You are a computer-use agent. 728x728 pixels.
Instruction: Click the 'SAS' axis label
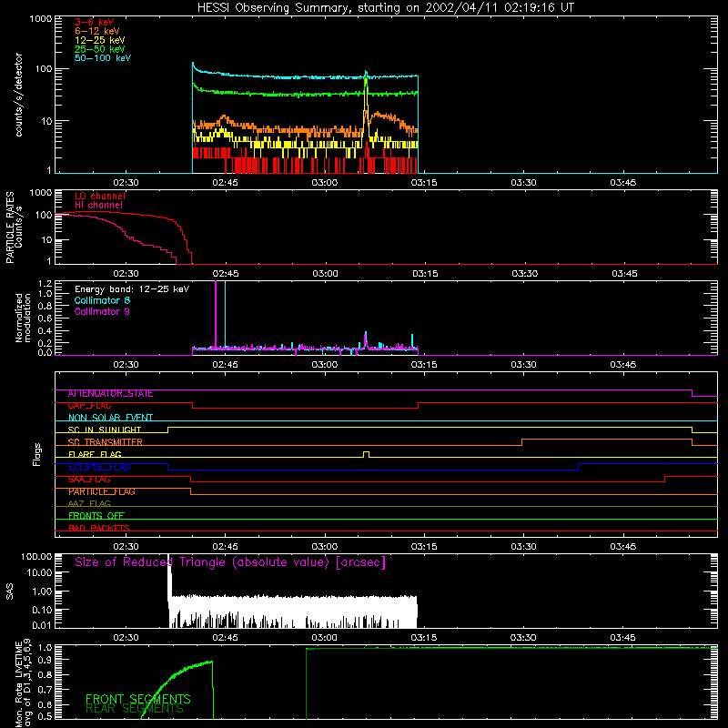[10, 591]
